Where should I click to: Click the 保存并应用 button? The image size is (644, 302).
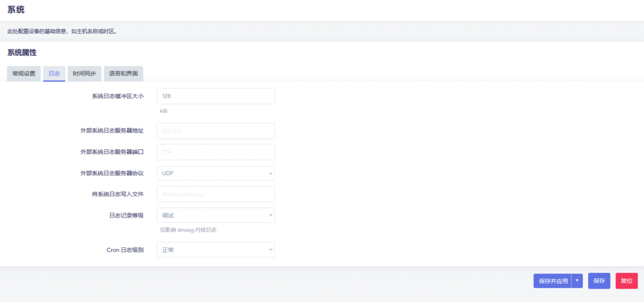click(552, 281)
